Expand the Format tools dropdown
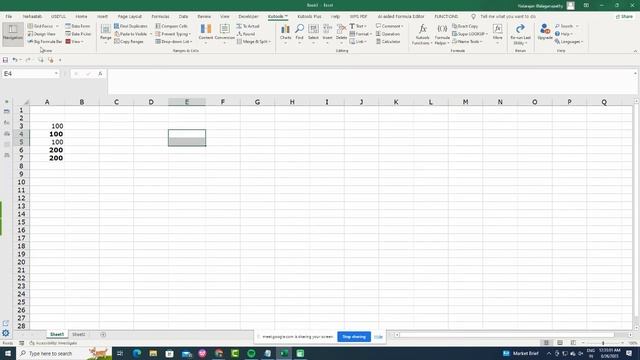Viewport: 640px width, 360px height. click(x=360, y=34)
